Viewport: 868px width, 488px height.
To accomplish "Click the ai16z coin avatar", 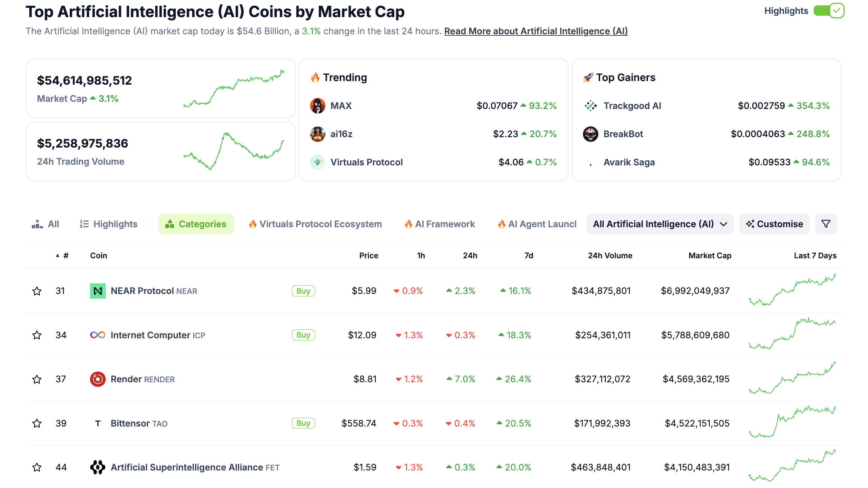I will click(318, 134).
